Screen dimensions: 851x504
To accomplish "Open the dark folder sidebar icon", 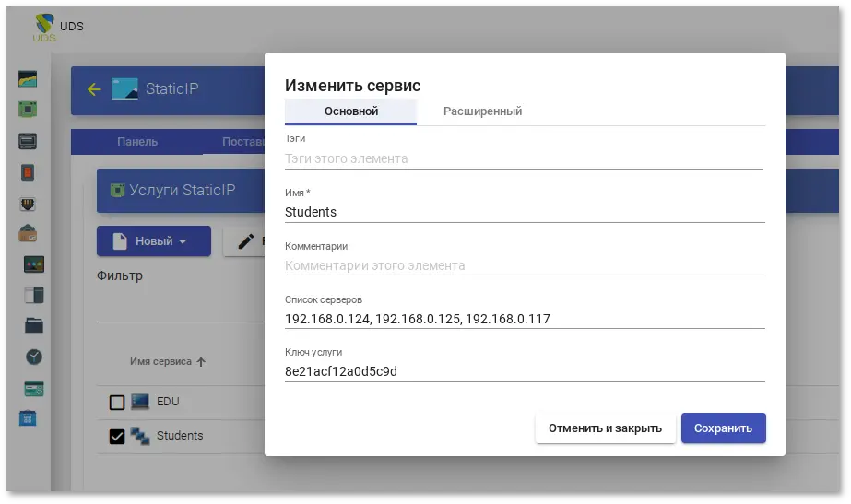I will tap(33, 325).
